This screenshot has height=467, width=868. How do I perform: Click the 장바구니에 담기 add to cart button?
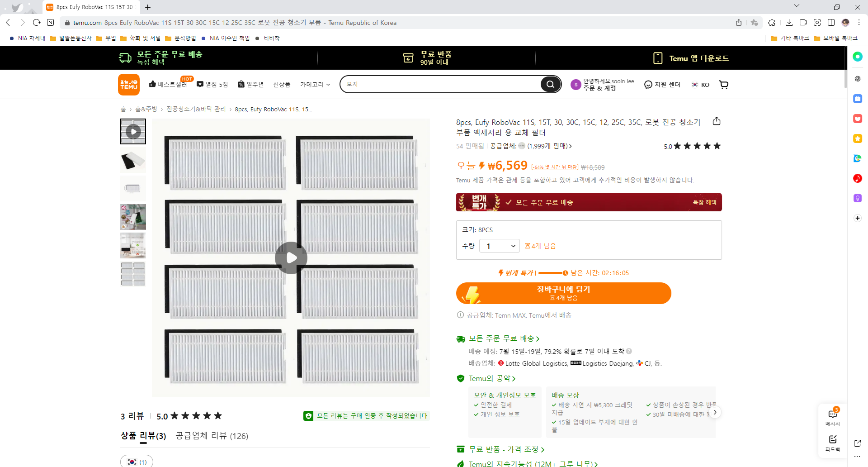[563, 293]
